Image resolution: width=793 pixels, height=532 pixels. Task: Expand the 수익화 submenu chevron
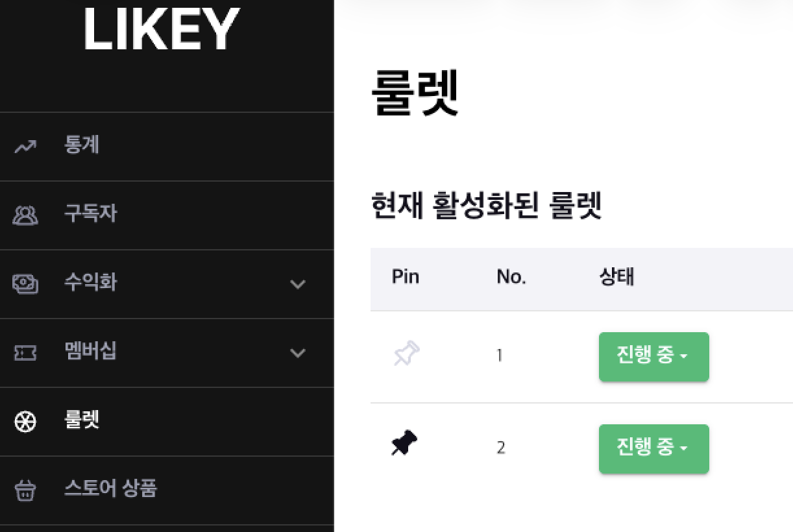click(x=298, y=284)
